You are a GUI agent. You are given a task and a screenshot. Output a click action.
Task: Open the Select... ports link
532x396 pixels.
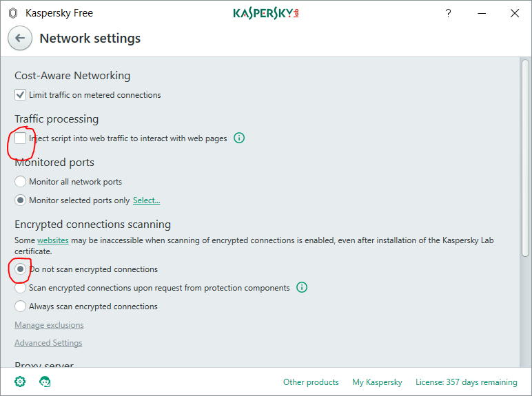[x=146, y=200]
